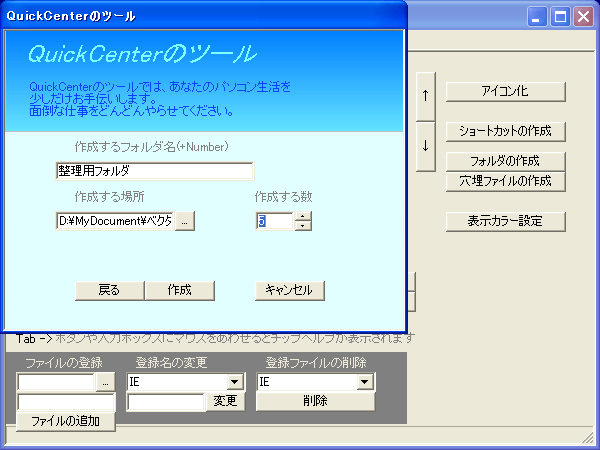Click the QuickCenterのツール title bar
The height and width of the screenshot is (450, 600).
coord(204,16)
